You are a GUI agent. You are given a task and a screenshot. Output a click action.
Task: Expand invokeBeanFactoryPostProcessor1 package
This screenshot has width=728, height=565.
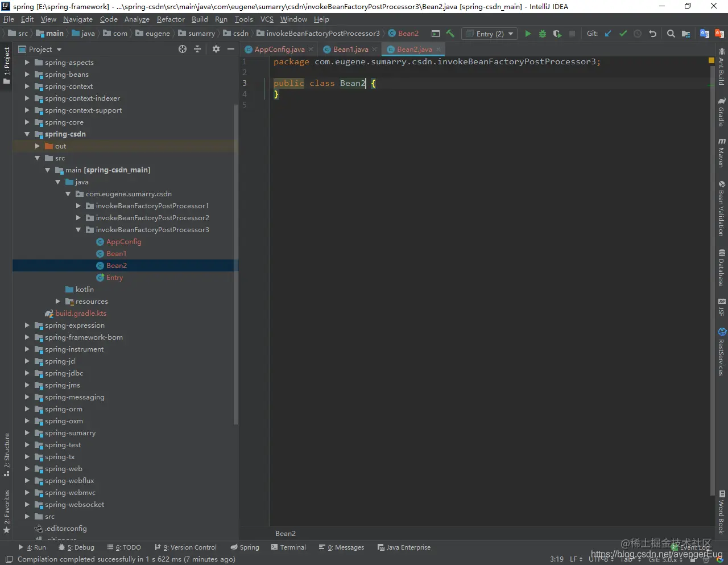pyautogui.click(x=78, y=206)
